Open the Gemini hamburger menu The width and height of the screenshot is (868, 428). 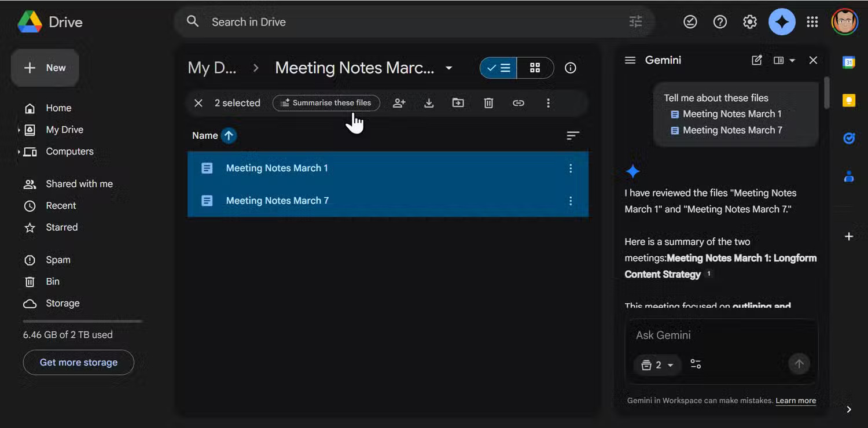(630, 60)
